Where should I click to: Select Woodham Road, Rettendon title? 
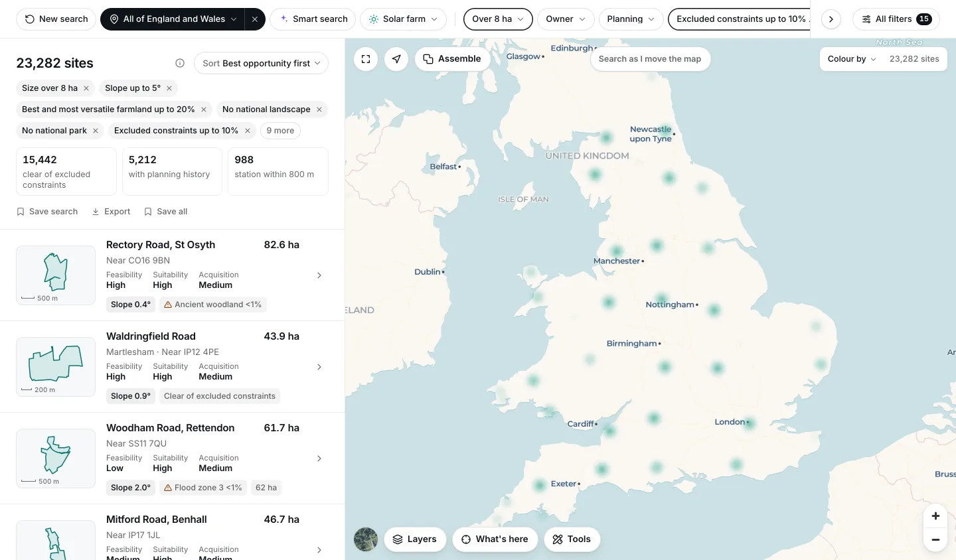[x=170, y=428]
